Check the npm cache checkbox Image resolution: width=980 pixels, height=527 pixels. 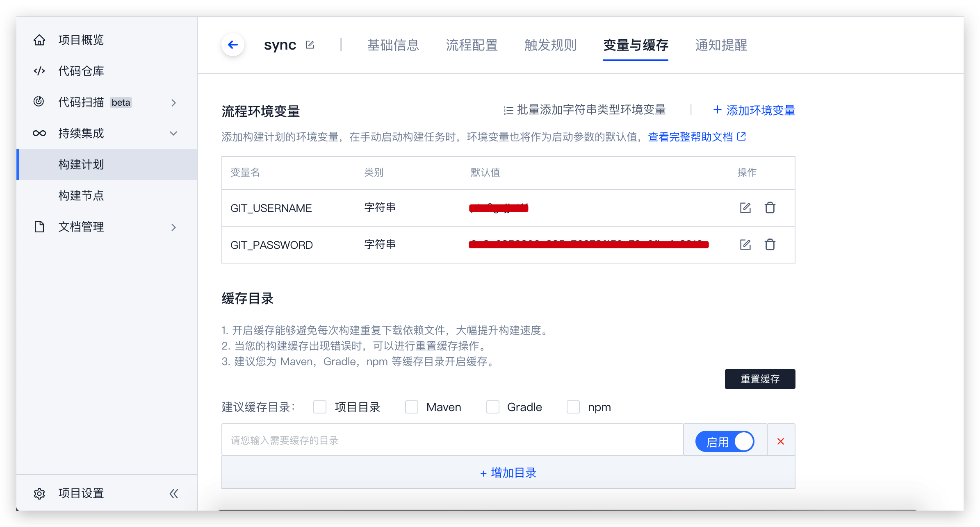tap(573, 407)
